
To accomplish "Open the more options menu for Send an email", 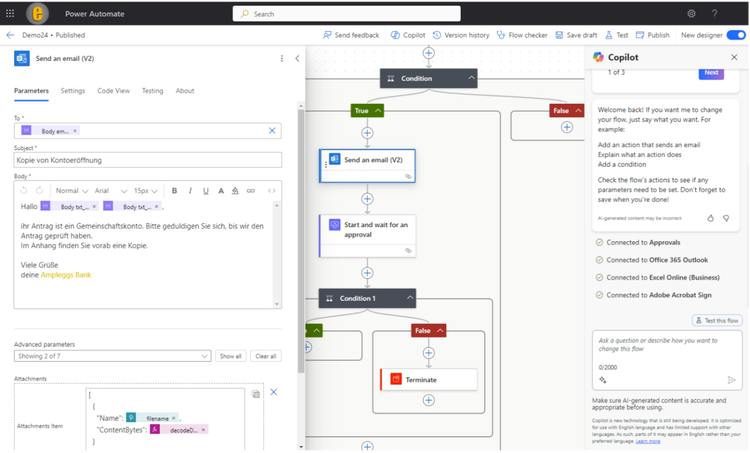I will [282, 58].
